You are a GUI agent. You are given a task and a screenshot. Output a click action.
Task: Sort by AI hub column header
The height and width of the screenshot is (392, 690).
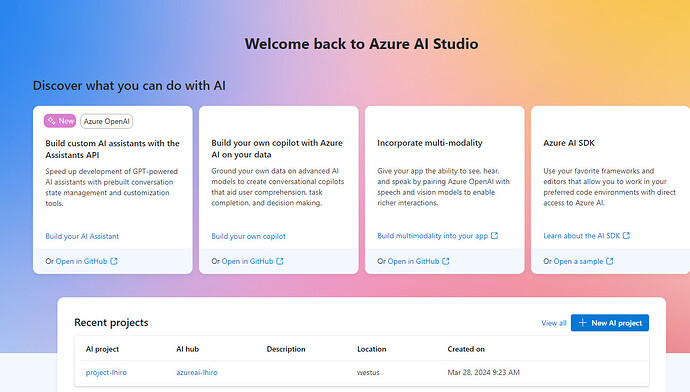coord(187,349)
